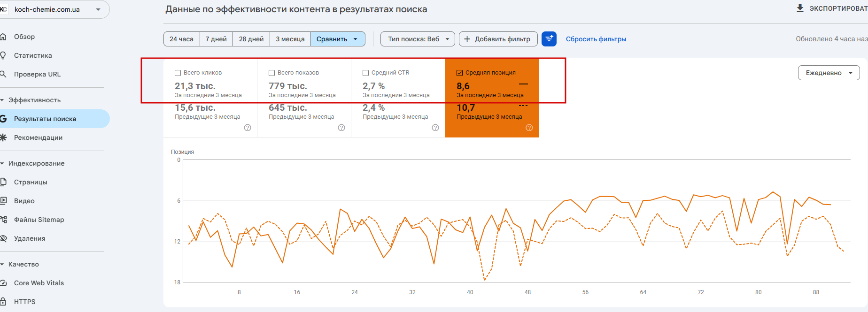This screenshot has width=868, height=312.
Task: Click the Обновлено 4 часа назад text
Action: pos(832,39)
